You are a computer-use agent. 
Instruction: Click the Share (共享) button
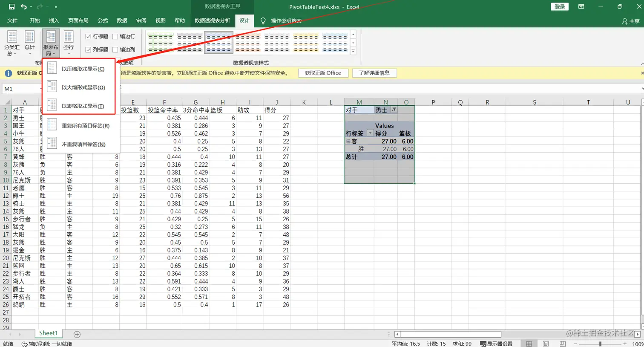click(631, 21)
